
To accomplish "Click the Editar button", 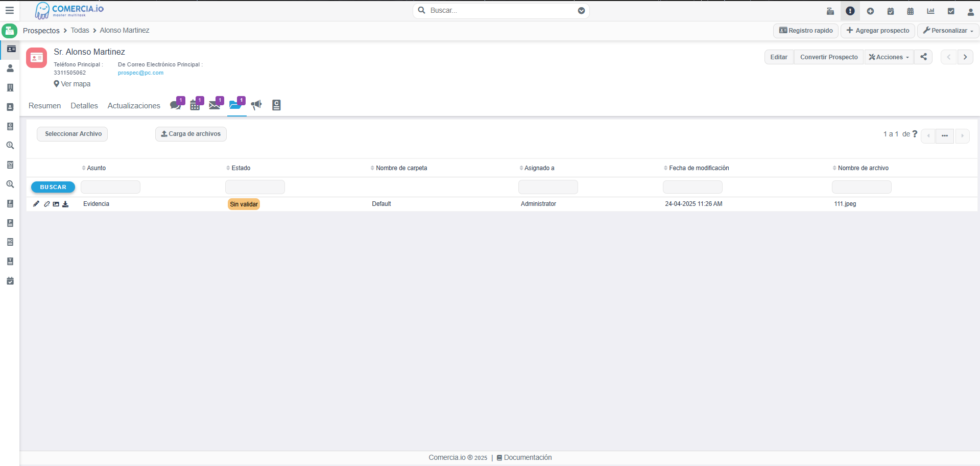I will (x=779, y=57).
